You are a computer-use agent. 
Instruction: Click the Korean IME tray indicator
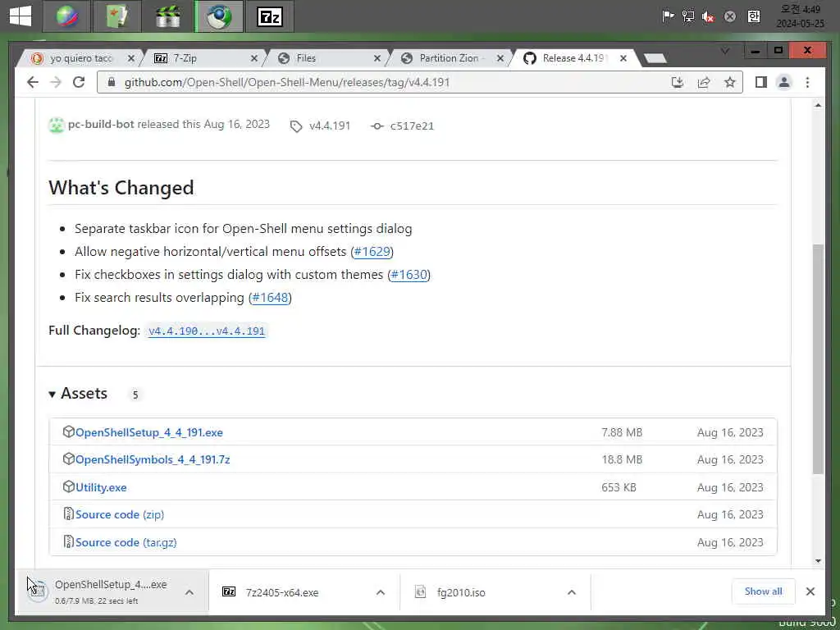click(x=754, y=16)
